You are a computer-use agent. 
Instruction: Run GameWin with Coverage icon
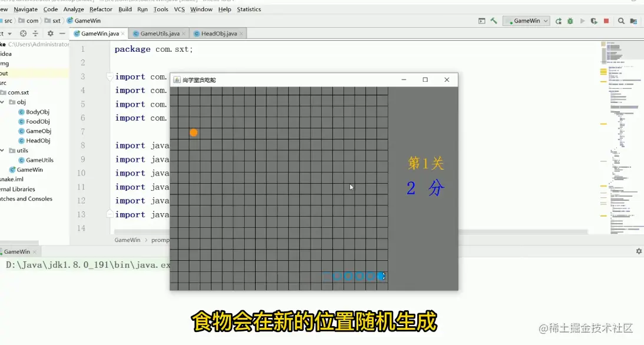[x=595, y=20]
